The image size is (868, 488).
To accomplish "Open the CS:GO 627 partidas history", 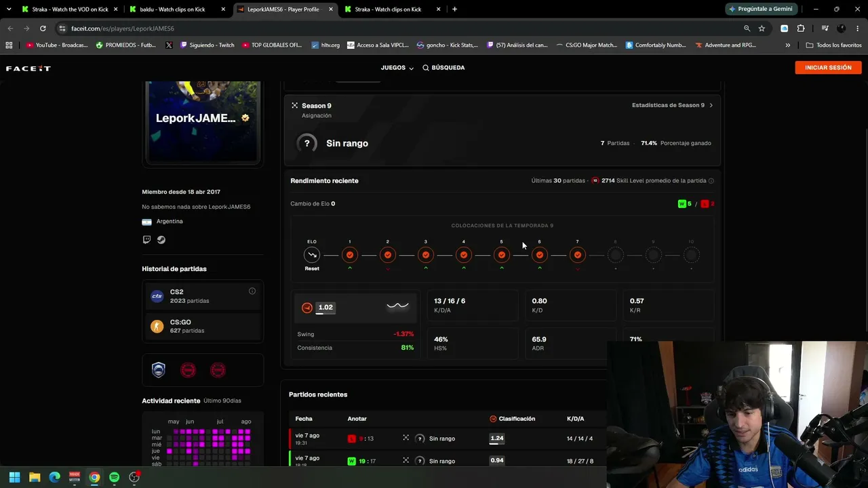I will coord(203,326).
